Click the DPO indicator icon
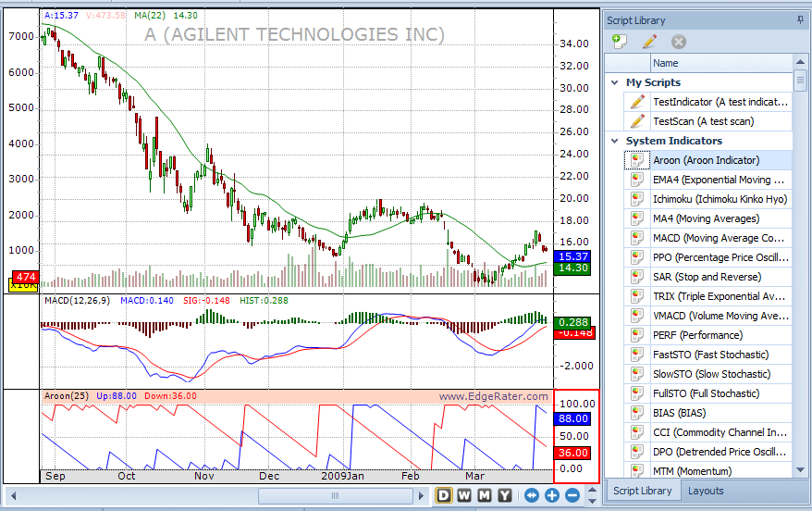 (x=637, y=452)
